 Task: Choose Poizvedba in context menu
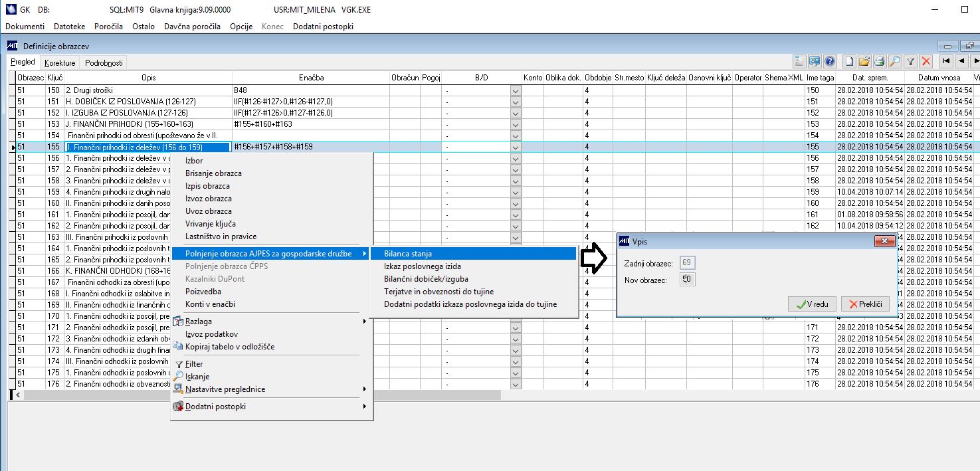271,292
